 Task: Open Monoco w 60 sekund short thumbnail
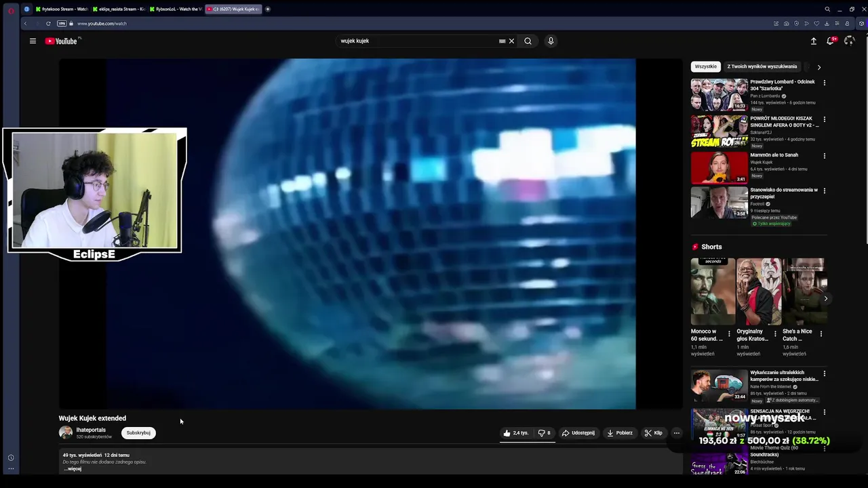713,291
